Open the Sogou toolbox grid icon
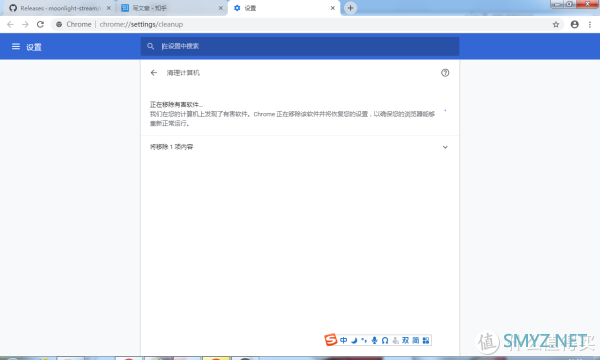This screenshot has height=360, width=600. point(426,340)
